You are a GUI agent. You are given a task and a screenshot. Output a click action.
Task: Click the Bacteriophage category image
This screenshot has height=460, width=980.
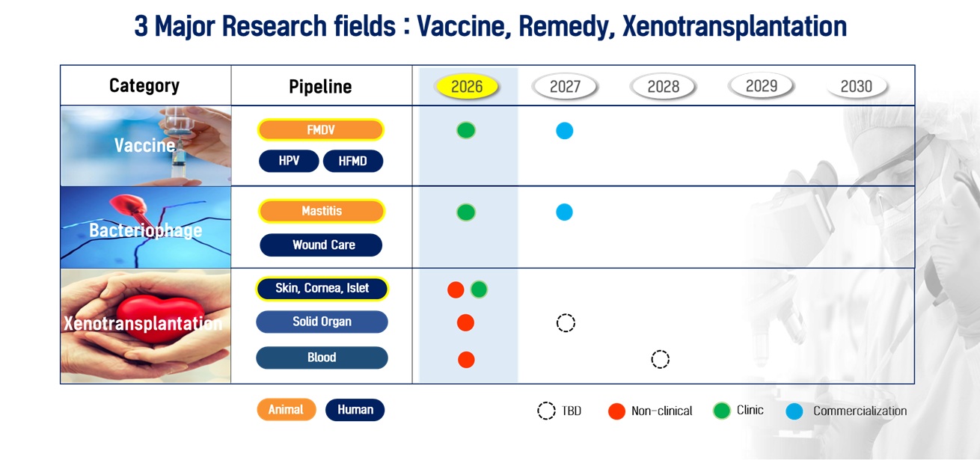pyautogui.click(x=145, y=227)
